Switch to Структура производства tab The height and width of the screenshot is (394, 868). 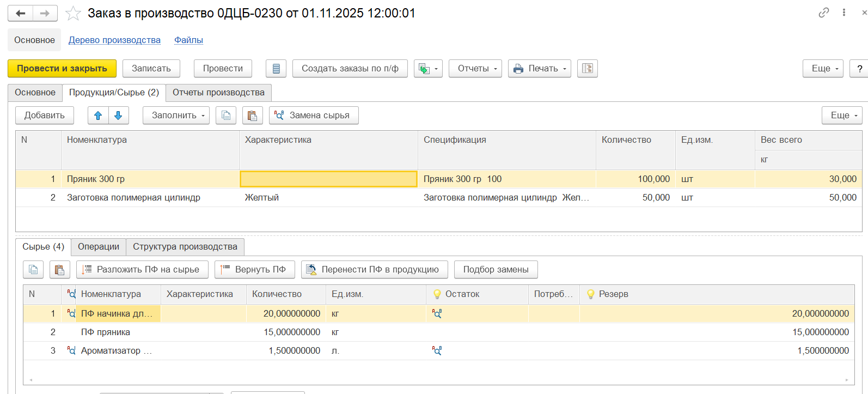click(185, 247)
